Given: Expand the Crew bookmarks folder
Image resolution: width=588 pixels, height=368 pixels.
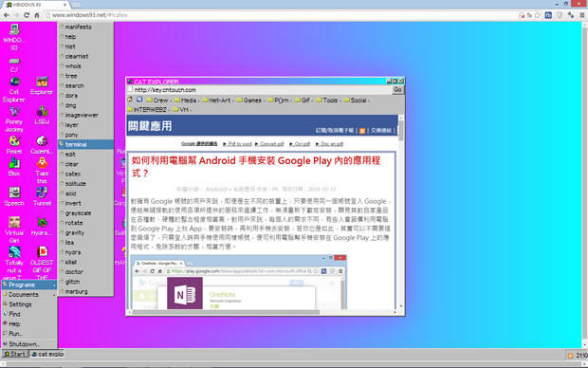Looking at the screenshot, I should [x=158, y=101].
